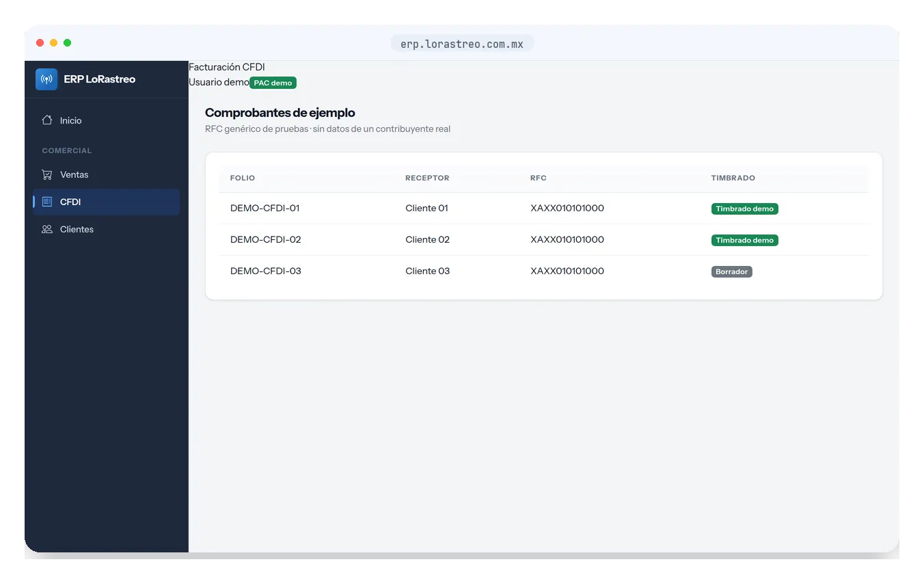
Task: Click the Facturación CFDI page title
Action: (x=227, y=67)
